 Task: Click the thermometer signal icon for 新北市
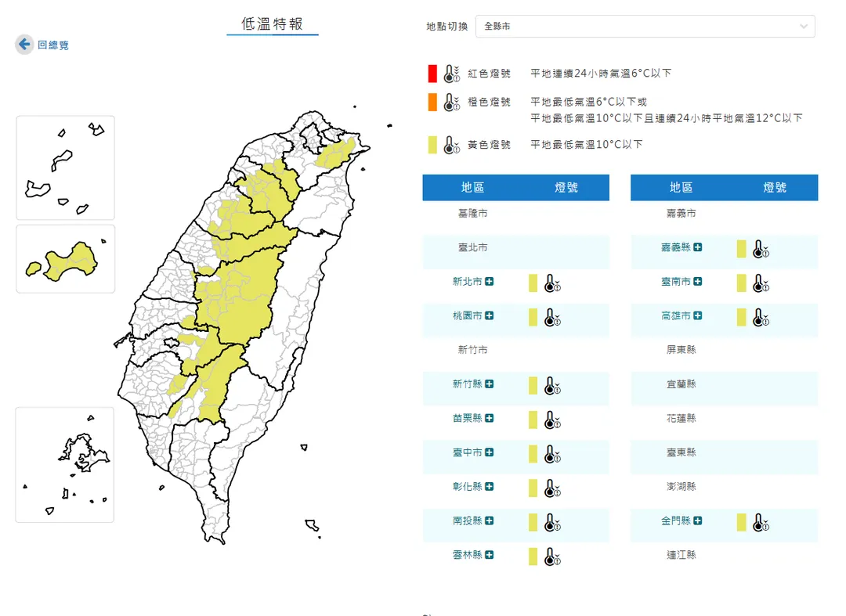pos(552,283)
